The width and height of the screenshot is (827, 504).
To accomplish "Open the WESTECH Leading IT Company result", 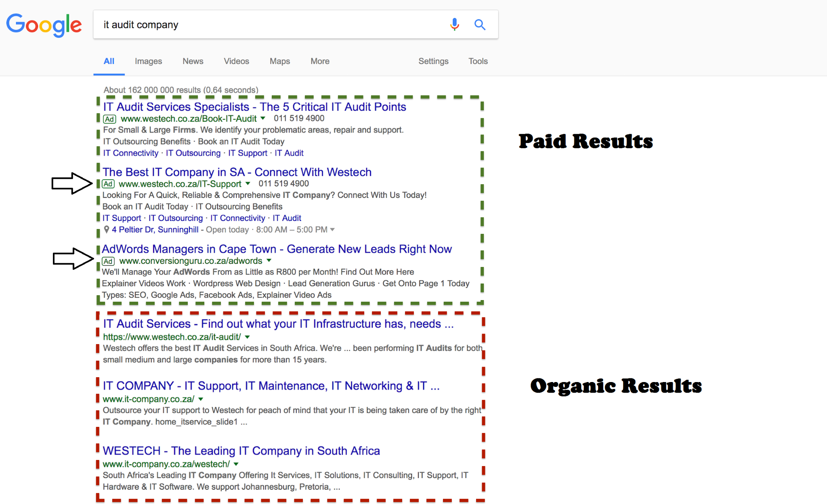I will tap(241, 451).
